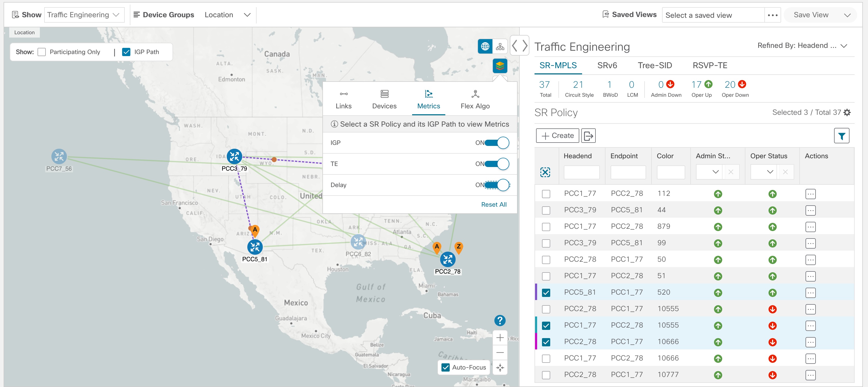This screenshot has height=387, width=868.
Task: Open the Traffic Engineering Show dropdown
Action: pyautogui.click(x=84, y=15)
